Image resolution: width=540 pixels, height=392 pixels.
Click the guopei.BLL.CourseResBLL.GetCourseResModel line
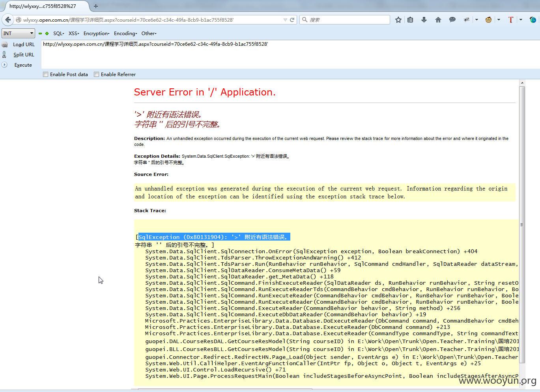point(332,349)
